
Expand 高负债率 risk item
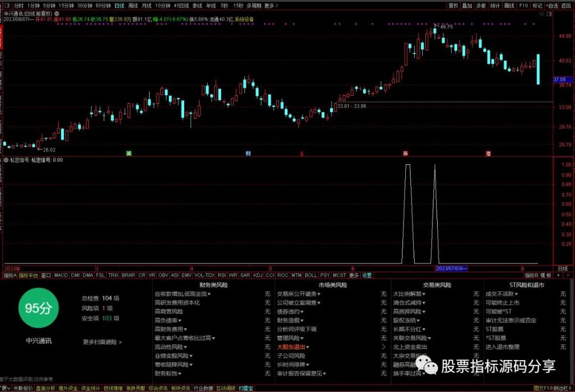pos(168,320)
